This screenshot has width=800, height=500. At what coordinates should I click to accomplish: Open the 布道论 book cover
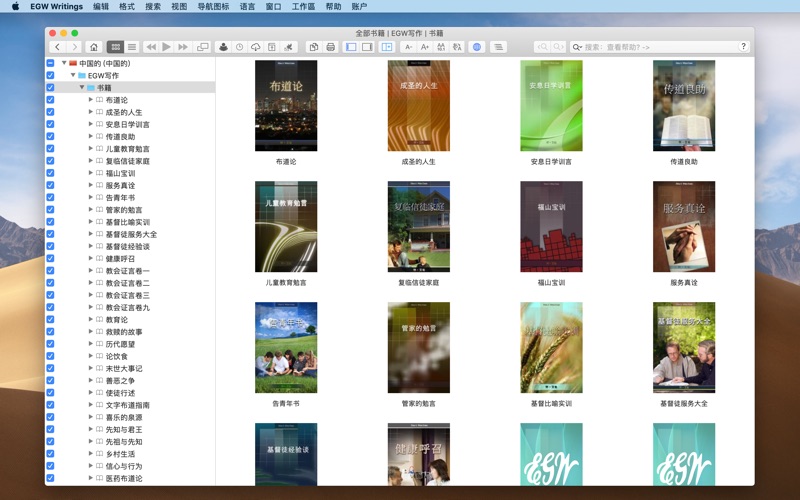pos(286,106)
